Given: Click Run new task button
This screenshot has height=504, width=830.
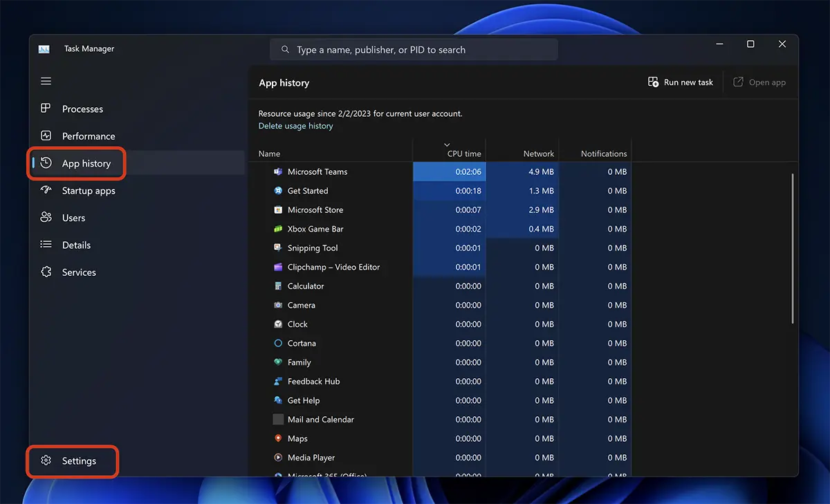Looking at the screenshot, I should (x=680, y=82).
